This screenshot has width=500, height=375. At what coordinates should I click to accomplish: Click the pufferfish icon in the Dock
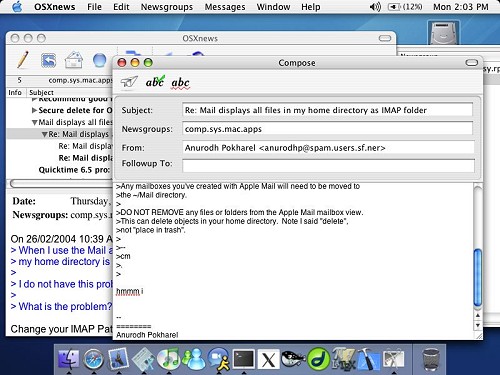point(293,358)
